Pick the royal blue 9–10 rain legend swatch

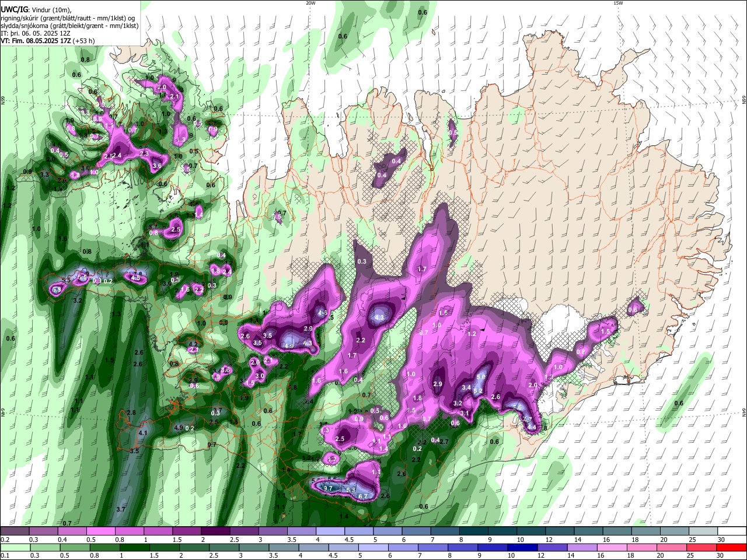491,548
